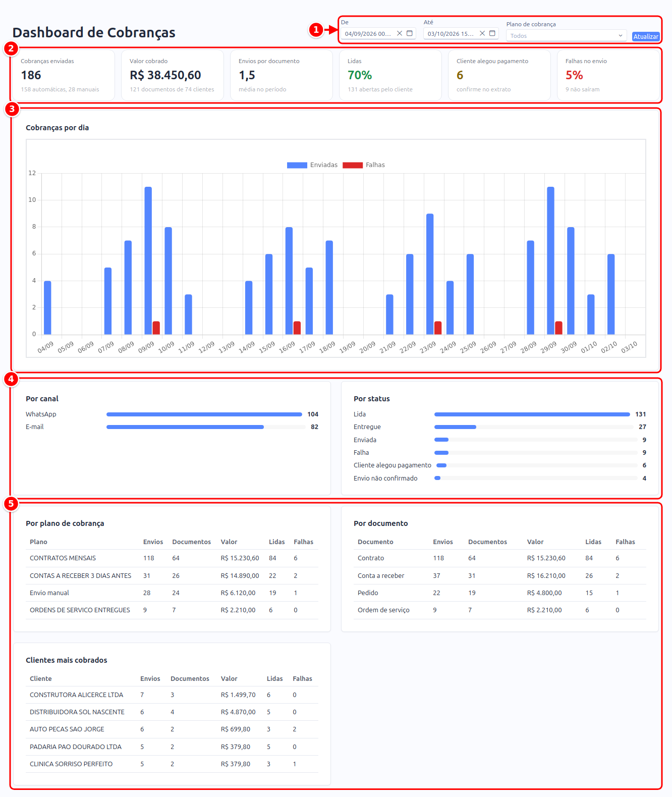Select client CLINICA SORRISO PERFEITO

click(x=172, y=764)
